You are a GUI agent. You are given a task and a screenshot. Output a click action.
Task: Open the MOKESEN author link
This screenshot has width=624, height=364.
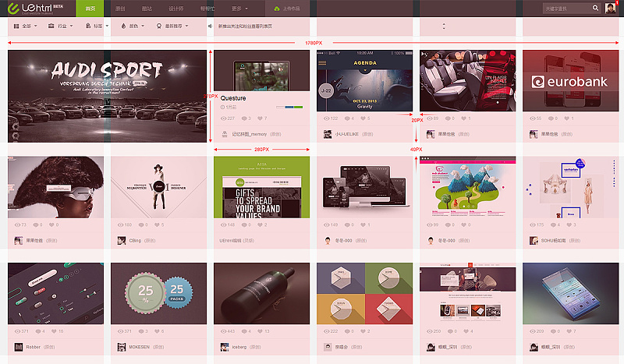coord(140,347)
